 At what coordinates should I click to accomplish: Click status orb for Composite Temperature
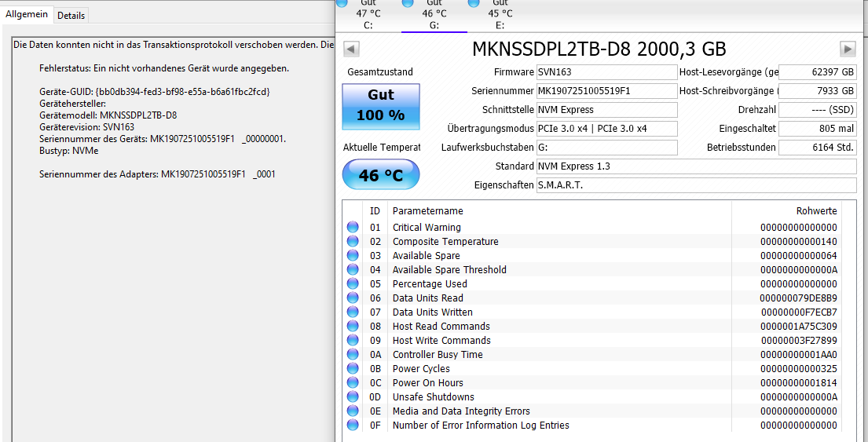point(353,242)
